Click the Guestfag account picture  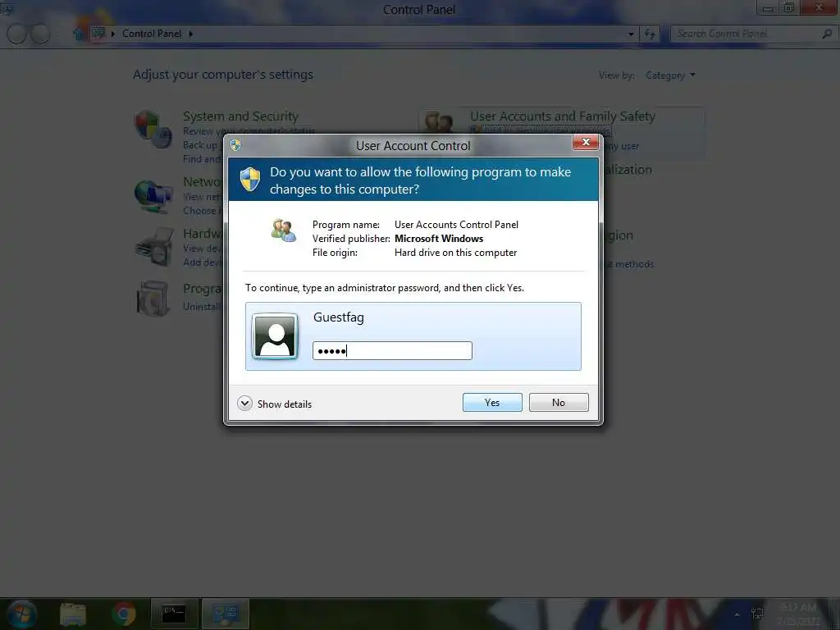click(x=275, y=336)
